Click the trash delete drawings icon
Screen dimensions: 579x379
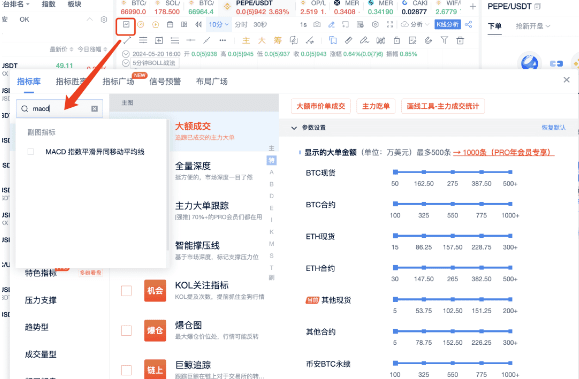460,40
